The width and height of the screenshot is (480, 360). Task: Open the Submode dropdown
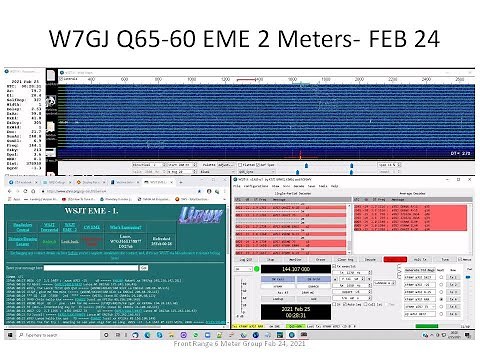coord(384,283)
